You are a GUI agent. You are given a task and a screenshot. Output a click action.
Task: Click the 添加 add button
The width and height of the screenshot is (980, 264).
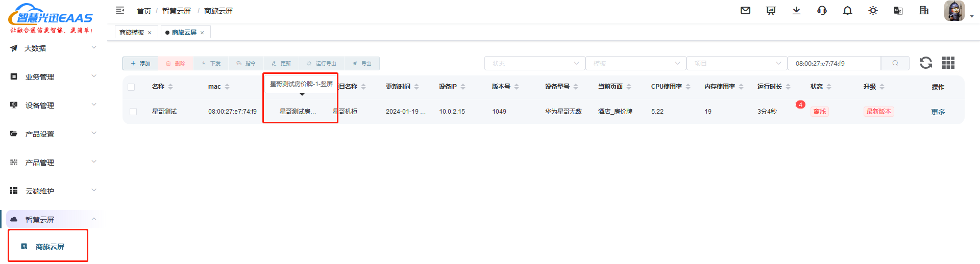(140, 64)
